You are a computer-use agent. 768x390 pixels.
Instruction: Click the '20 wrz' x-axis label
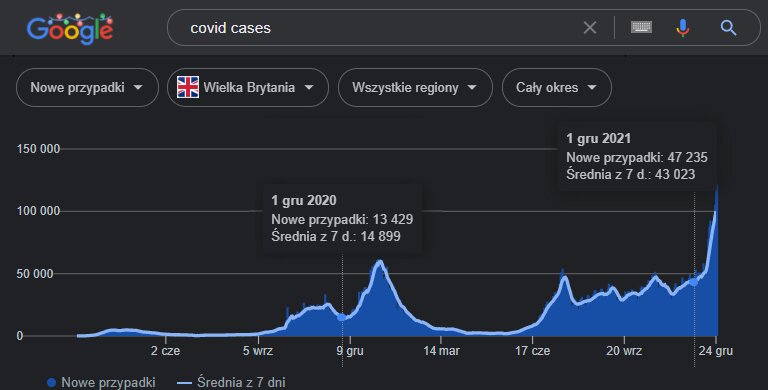(x=624, y=351)
